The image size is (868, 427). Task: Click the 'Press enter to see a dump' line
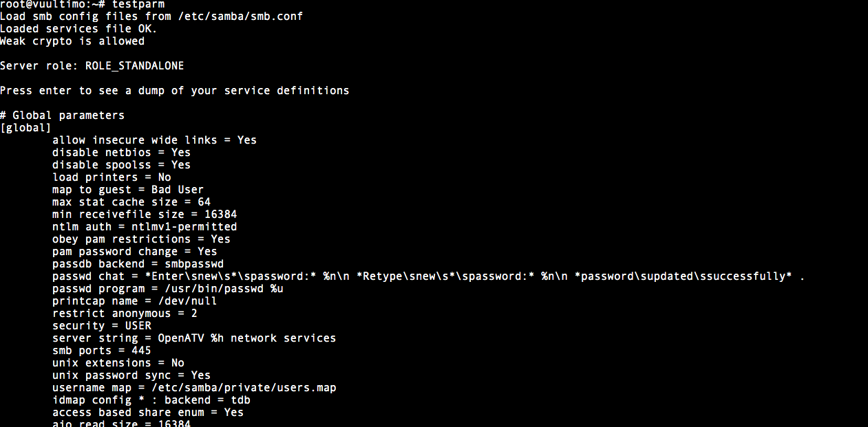174,91
